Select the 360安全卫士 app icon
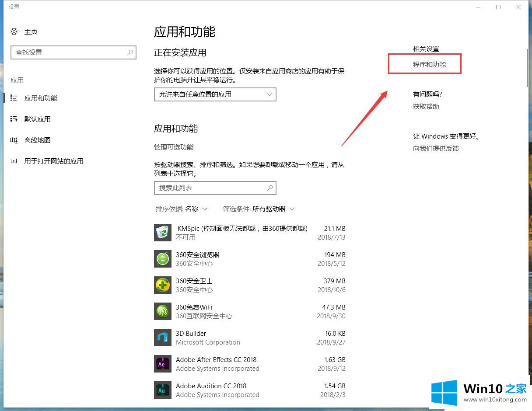The height and width of the screenshot is (411, 532). pyautogui.click(x=163, y=285)
